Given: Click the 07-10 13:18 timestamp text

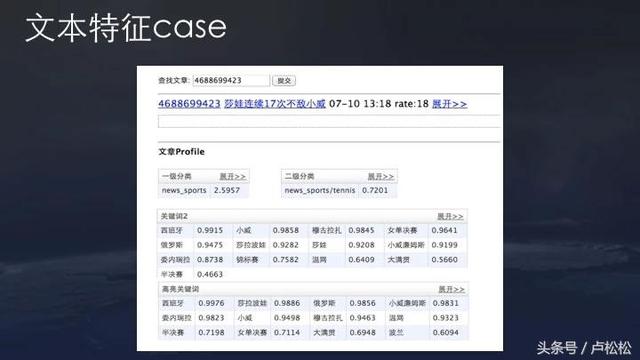Looking at the screenshot, I should [x=360, y=104].
